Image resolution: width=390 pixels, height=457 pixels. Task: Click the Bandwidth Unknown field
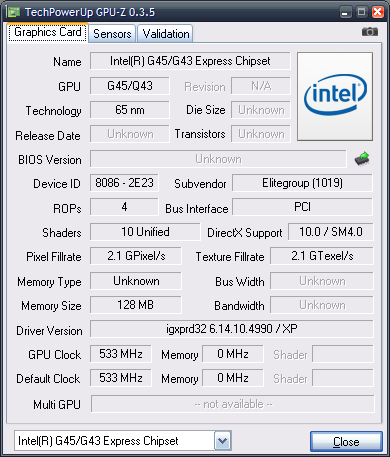click(322, 305)
